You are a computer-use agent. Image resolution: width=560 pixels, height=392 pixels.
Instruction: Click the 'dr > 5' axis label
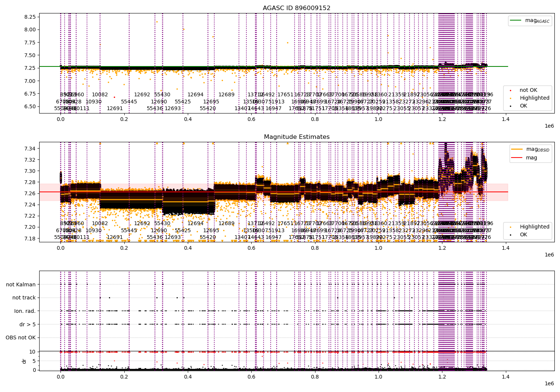click(28, 324)
